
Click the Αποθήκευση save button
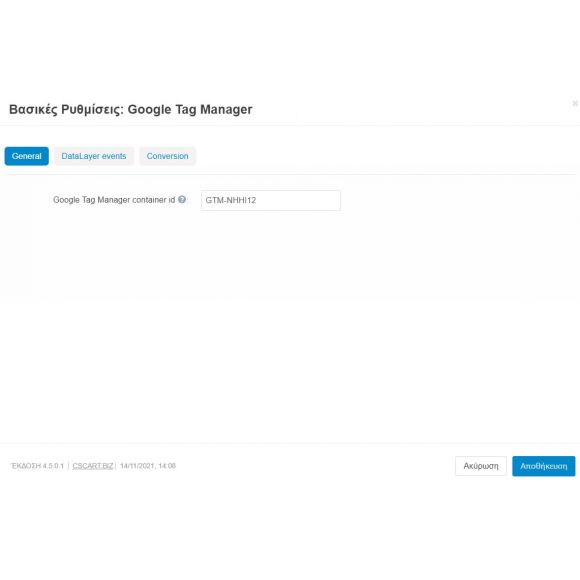[543, 466]
